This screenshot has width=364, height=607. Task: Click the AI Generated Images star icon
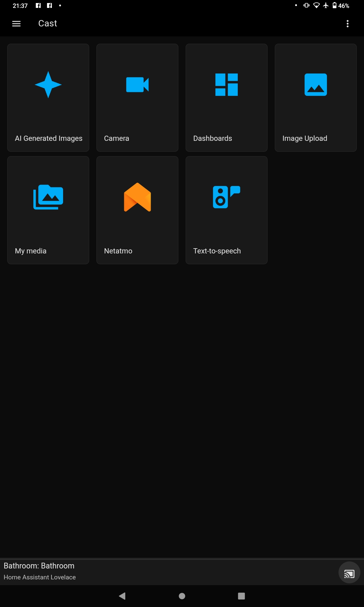coord(48,85)
